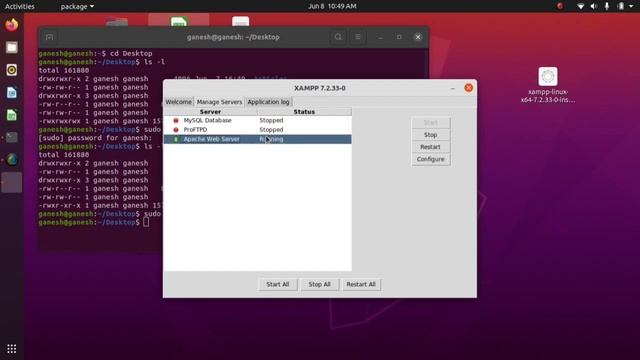The image size is (640, 360).
Task: Open the package app menu dropdown
Action: (x=77, y=6)
